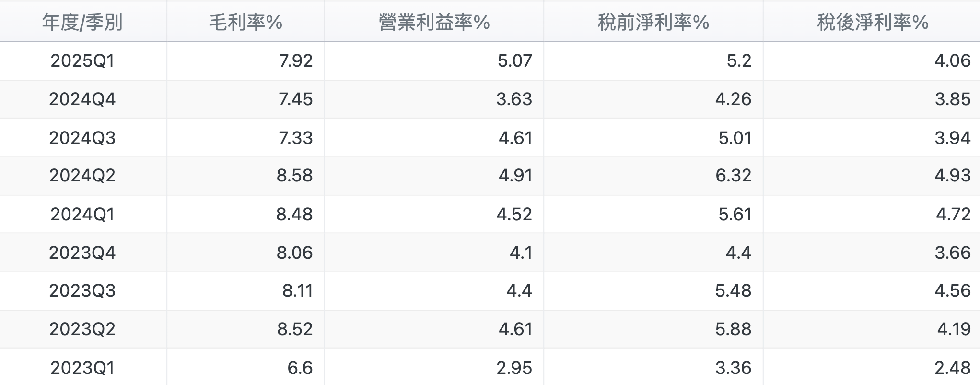
Task: Click the 2.95 operating margin cell
Action: tap(514, 368)
